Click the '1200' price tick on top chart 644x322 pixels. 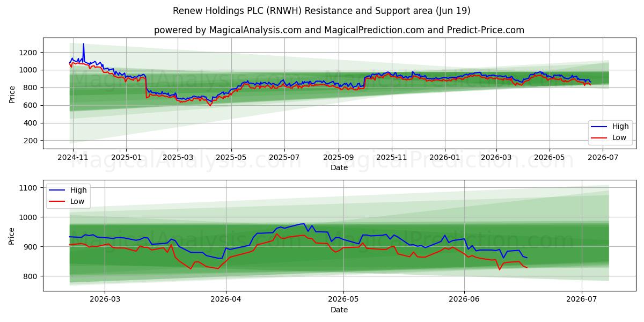(x=30, y=53)
